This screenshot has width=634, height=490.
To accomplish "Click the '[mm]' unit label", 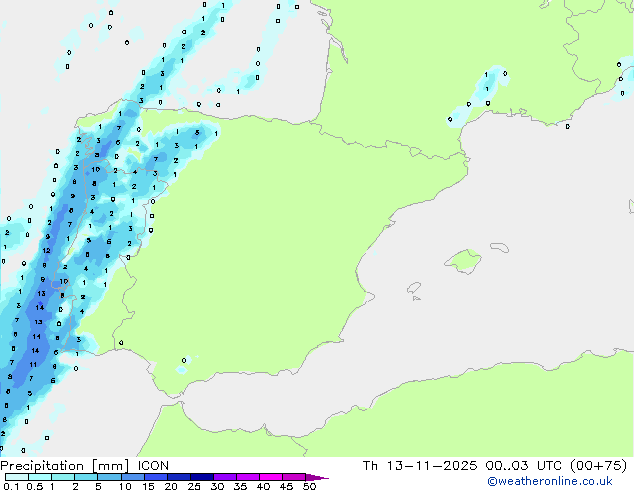I will tap(110, 466).
